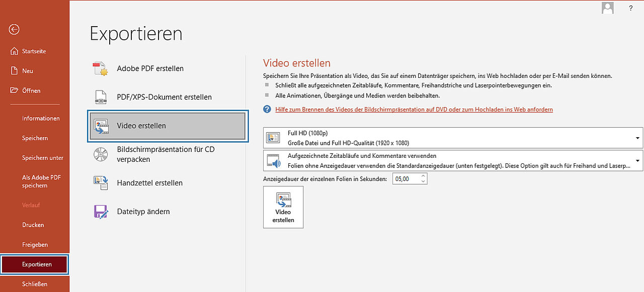Screen dimensions: 644x292
Task: Choose Speichern in the sidebar
Action: point(34,138)
